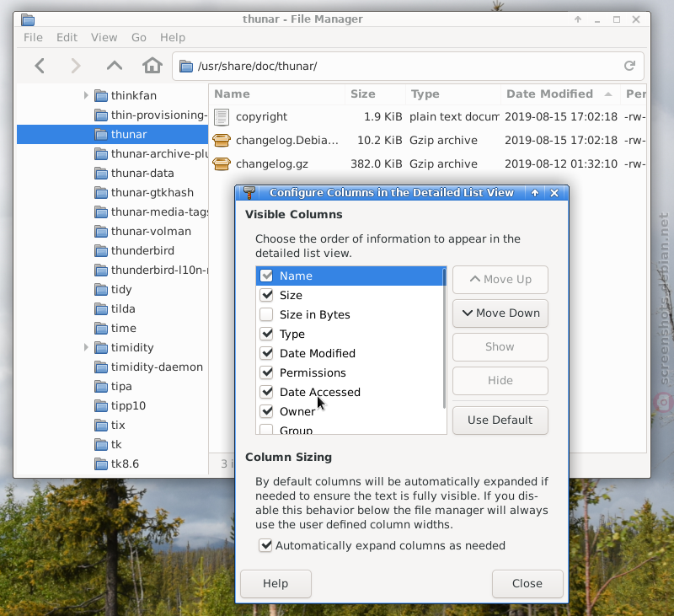The image size is (674, 616).
Task: Shade the Configure Columns dialog with the up arrow
Action: tap(535, 193)
